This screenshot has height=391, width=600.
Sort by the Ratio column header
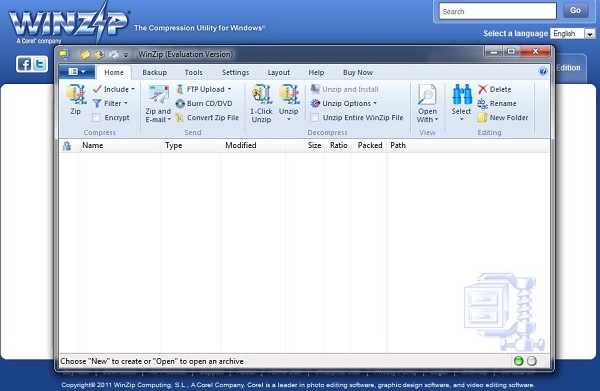pos(338,145)
